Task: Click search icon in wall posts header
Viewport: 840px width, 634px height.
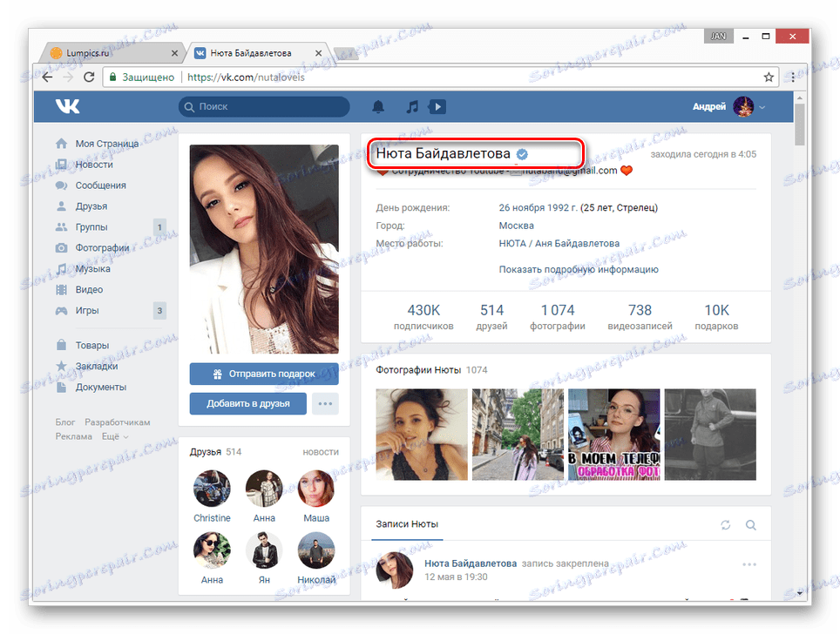Action: [751, 525]
